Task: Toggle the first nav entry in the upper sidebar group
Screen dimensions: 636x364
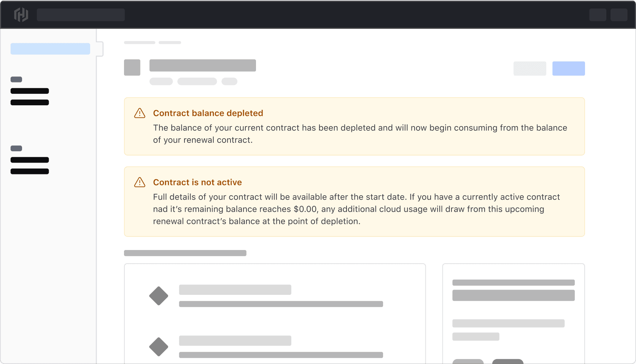Action: point(30,91)
